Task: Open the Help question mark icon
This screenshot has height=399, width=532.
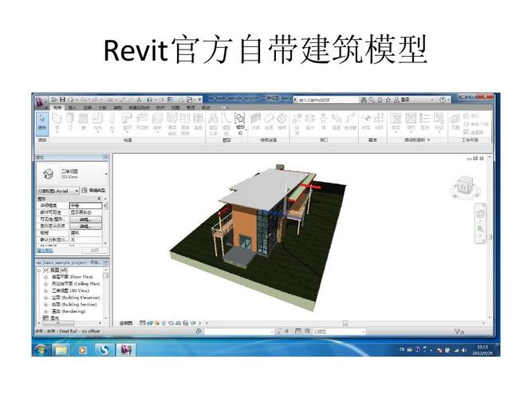Action: tap(442, 100)
